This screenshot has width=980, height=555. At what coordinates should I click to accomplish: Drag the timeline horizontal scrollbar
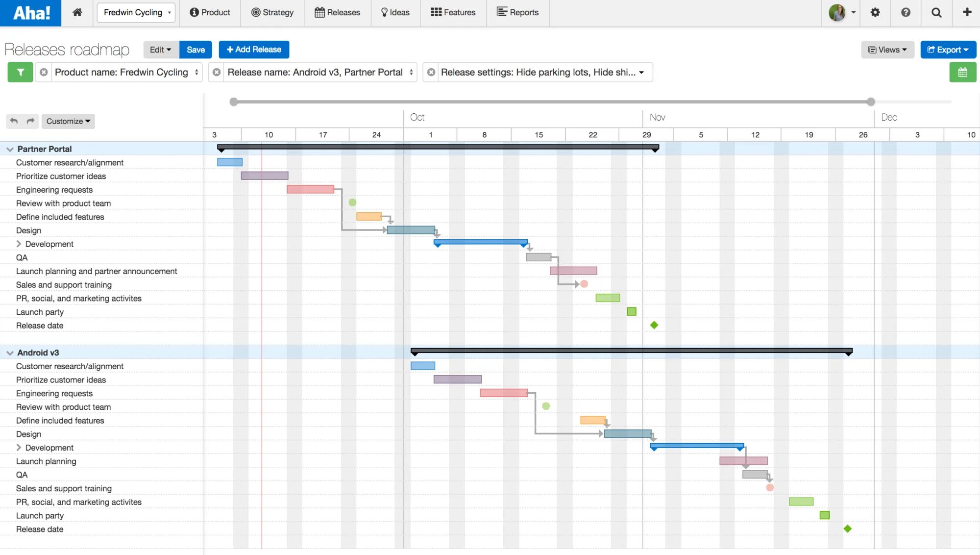click(x=552, y=101)
